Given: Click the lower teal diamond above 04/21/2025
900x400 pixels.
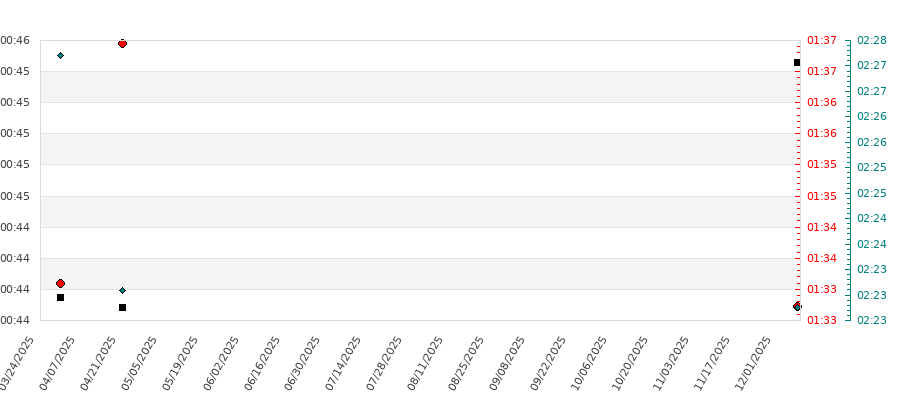Looking at the screenshot, I should coord(122,291).
